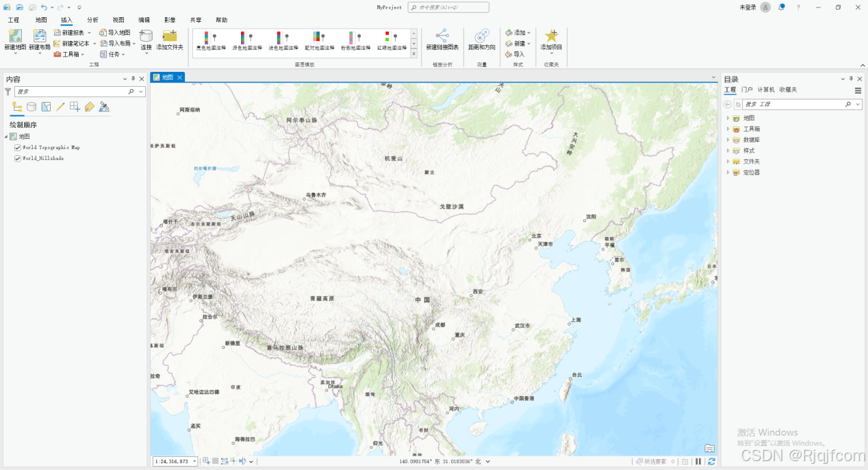Image resolution: width=868 pixels, height=470 pixels.
Task: Switch Contents to List By Labeling tag
Action: [x=89, y=107]
